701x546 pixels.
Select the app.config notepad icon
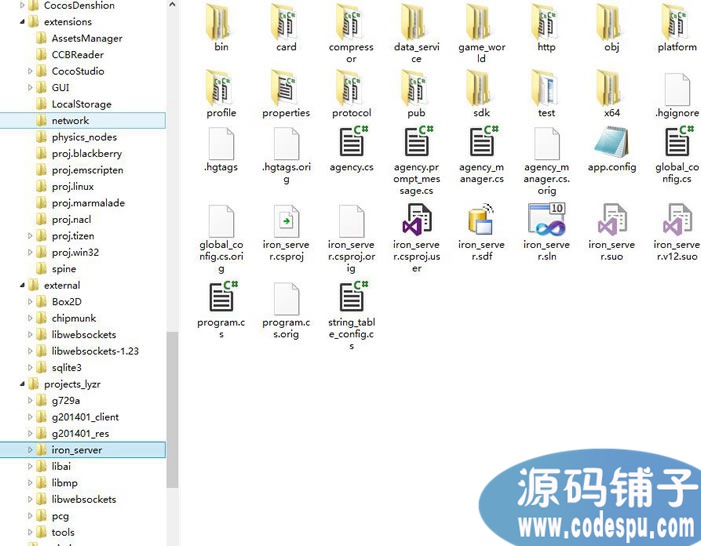[x=611, y=142]
